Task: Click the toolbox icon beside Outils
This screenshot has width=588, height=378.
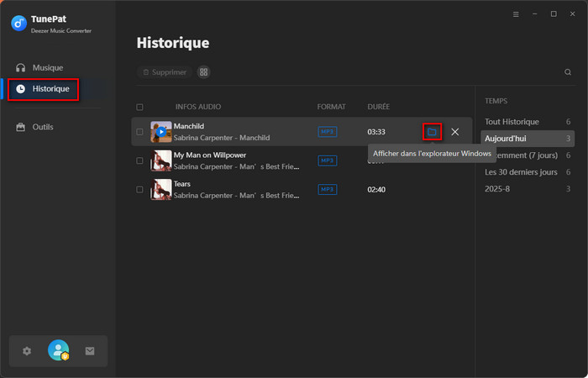Action: pyautogui.click(x=21, y=127)
